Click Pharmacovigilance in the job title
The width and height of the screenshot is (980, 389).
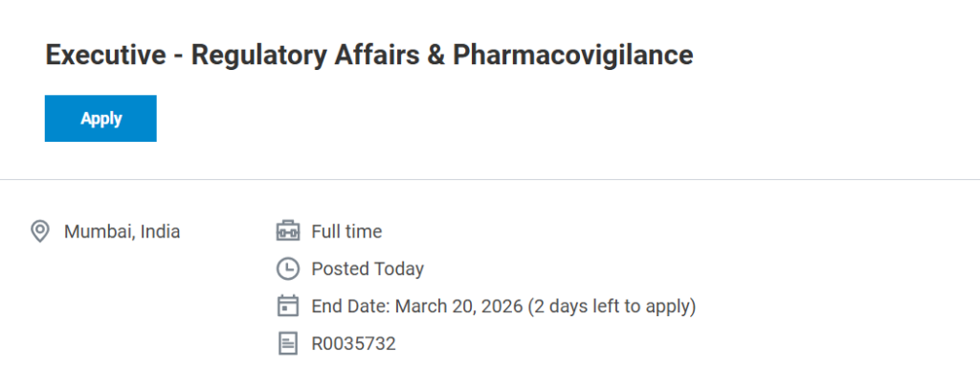tap(572, 56)
